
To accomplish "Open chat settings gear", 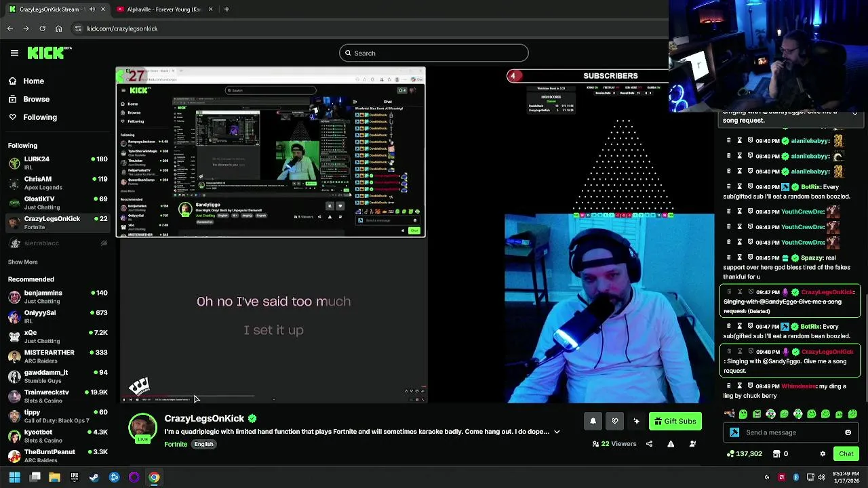I will [823, 453].
